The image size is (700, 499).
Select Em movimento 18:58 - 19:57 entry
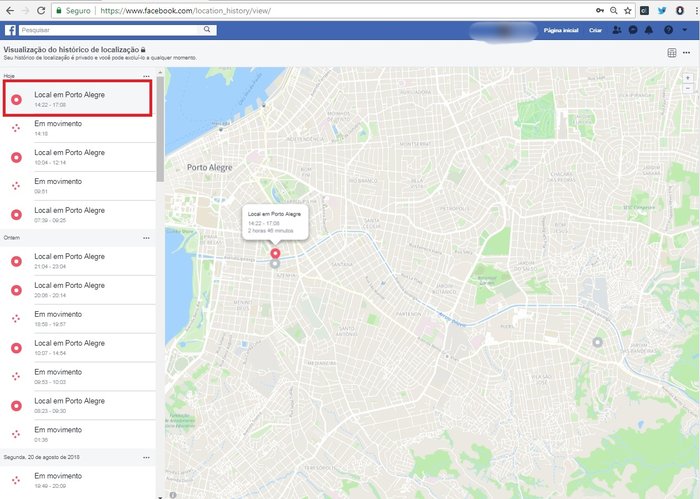point(78,319)
